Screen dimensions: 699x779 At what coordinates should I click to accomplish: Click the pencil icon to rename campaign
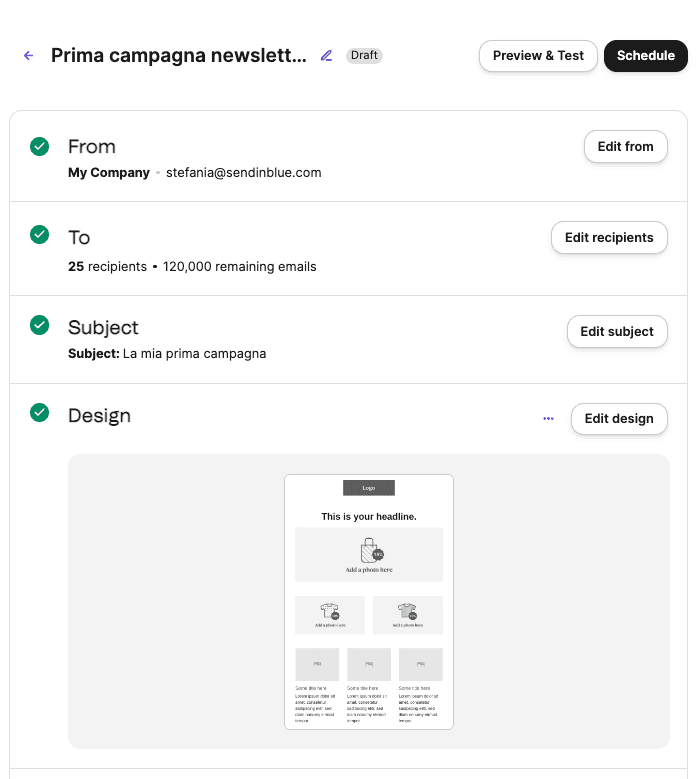click(x=326, y=56)
